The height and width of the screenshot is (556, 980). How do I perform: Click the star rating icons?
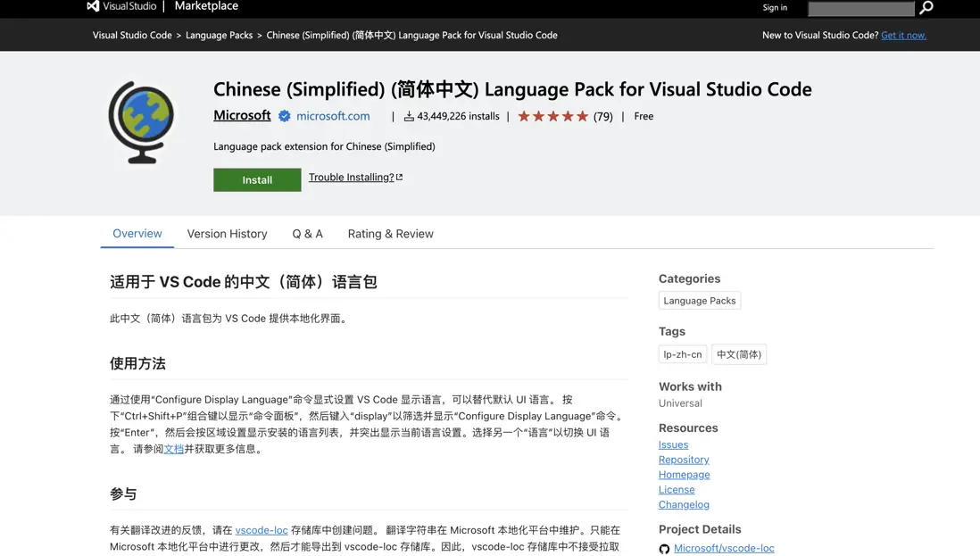coord(553,116)
